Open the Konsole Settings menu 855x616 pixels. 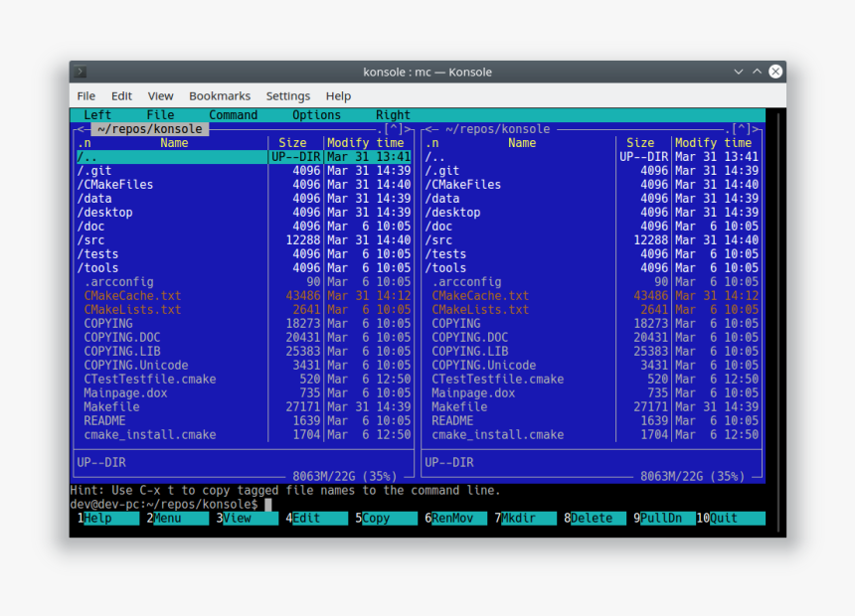point(288,96)
